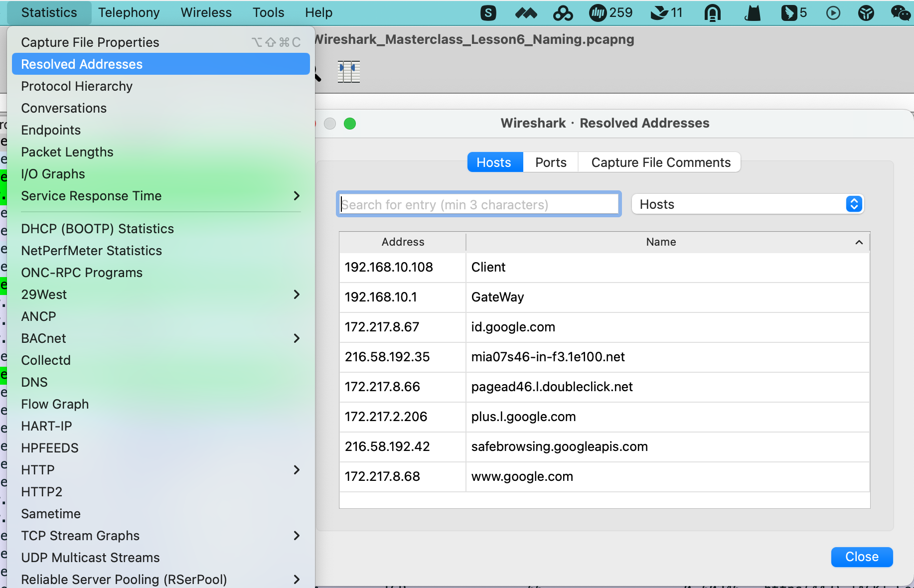
Task: Click the hexagonal menu bar icon
Action: point(866,13)
